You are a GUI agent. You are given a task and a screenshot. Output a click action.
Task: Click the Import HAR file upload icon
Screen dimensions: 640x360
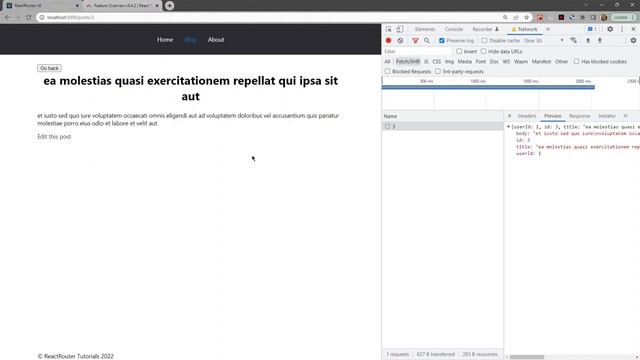(x=588, y=40)
